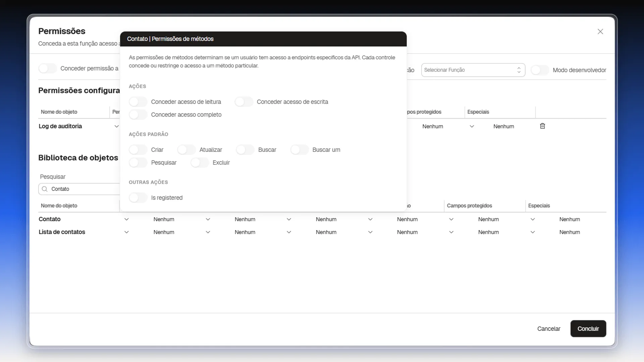The height and width of the screenshot is (362, 644).
Task: Delete the Log de auditoria row with trash icon
Action: pos(542,126)
